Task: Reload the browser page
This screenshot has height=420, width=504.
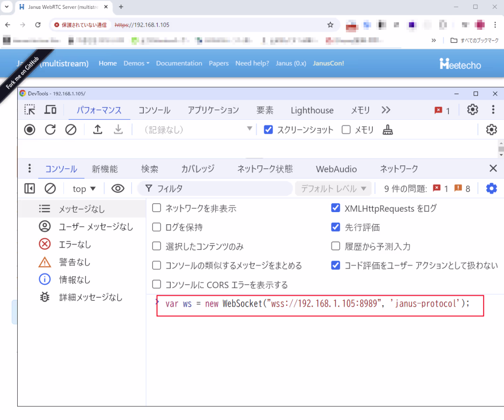Action: click(x=38, y=25)
